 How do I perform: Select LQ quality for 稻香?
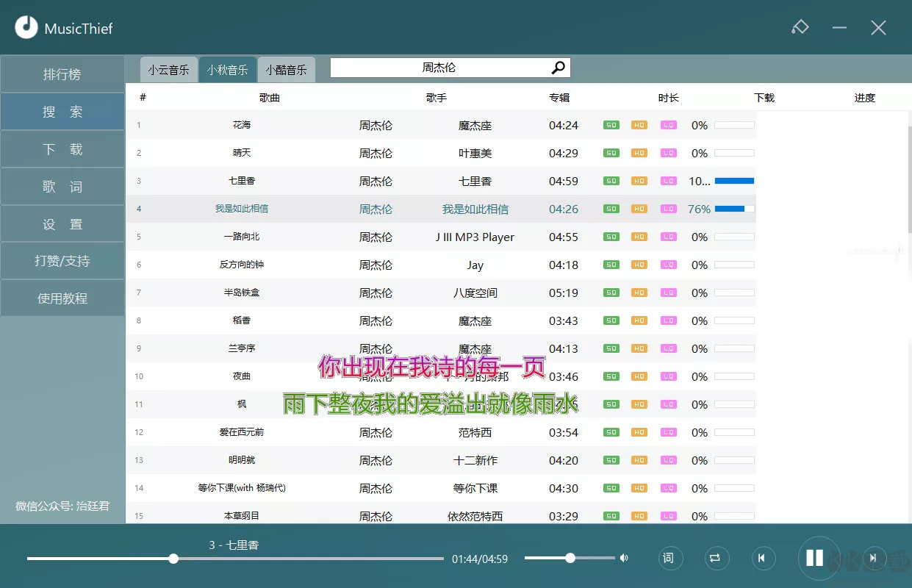(669, 320)
